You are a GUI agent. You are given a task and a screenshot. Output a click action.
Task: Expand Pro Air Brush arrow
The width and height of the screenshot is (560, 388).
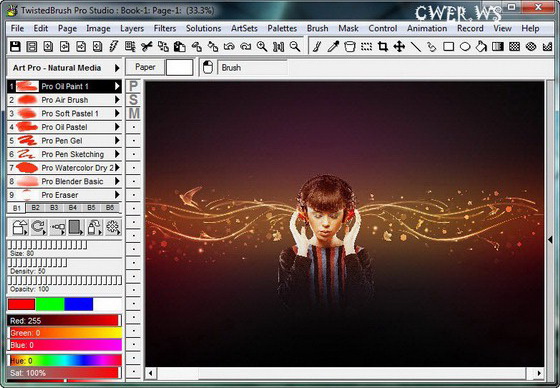[x=117, y=100]
